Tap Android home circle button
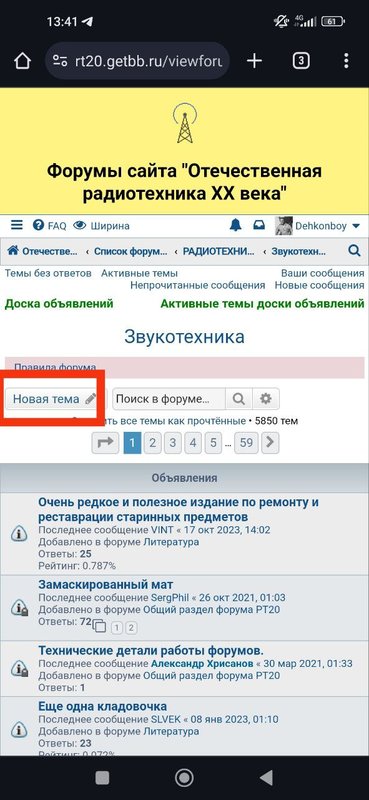 pyautogui.click(x=184, y=778)
